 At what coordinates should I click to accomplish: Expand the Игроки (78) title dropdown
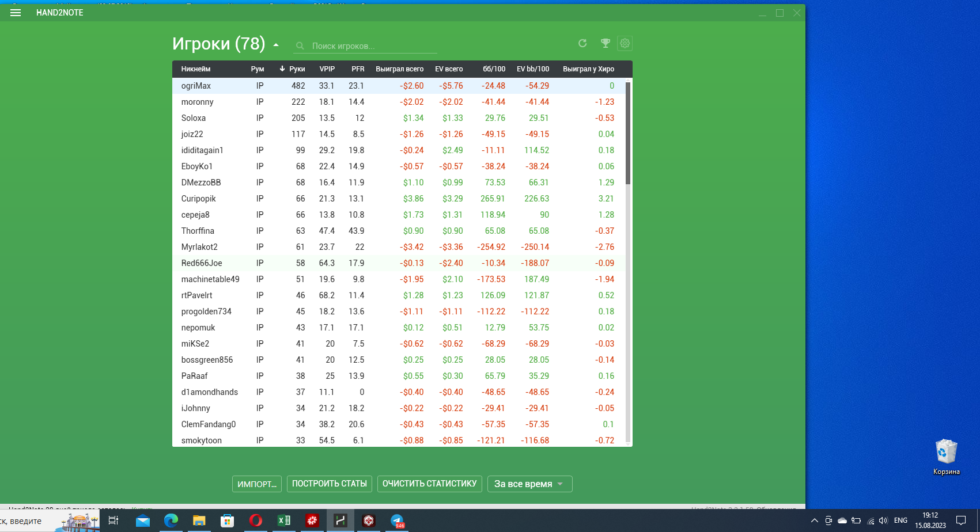tap(276, 44)
